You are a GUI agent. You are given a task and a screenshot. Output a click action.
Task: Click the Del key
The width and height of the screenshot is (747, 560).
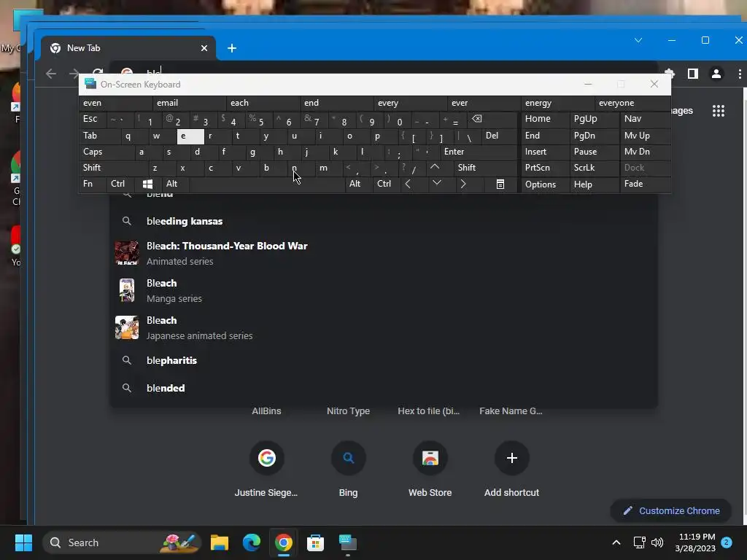[499, 136]
